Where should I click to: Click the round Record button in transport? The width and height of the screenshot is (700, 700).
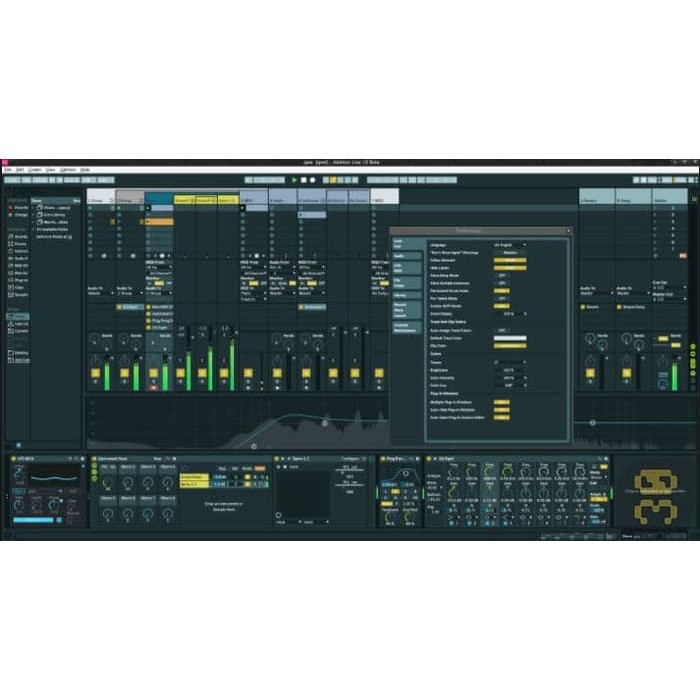tap(312, 180)
